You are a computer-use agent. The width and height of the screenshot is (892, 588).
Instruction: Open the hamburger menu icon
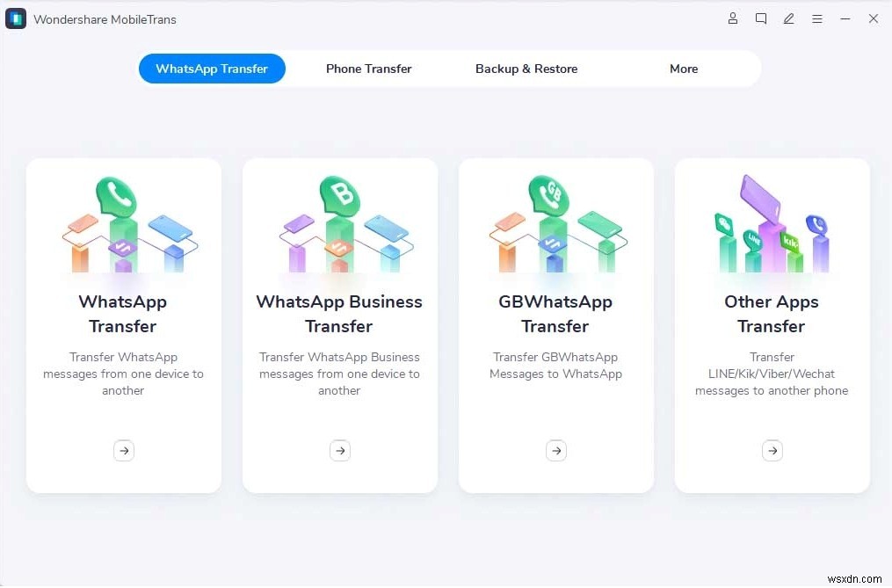816,18
